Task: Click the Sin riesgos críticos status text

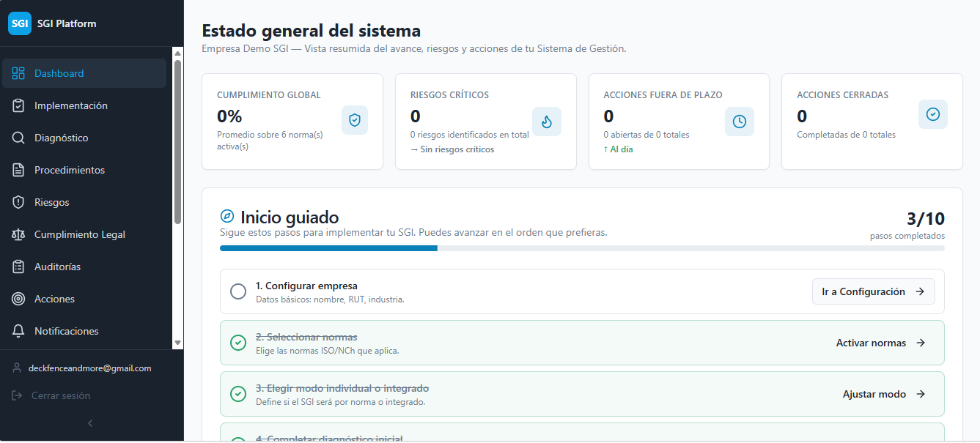Action: tap(452, 149)
